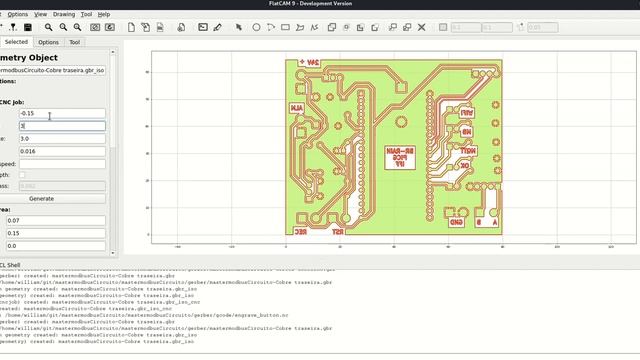Click the tool diameter field showing 0.016
Image resolution: width=640 pixels, height=360 pixels.
point(62,151)
